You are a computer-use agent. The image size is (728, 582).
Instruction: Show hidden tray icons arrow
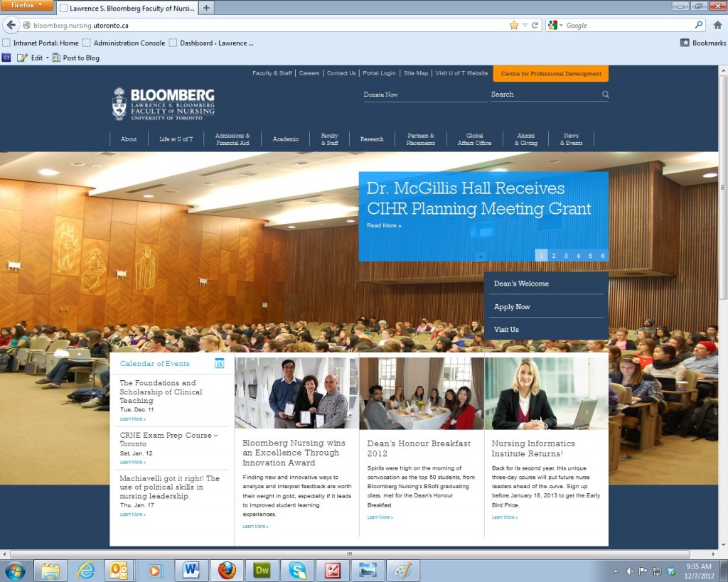(x=616, y=571)
